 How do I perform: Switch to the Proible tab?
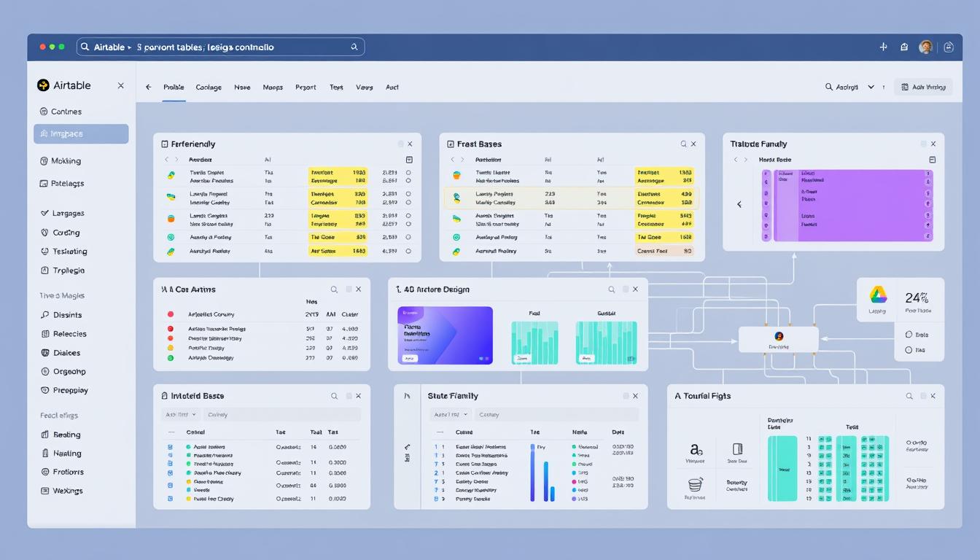(174, 87)
